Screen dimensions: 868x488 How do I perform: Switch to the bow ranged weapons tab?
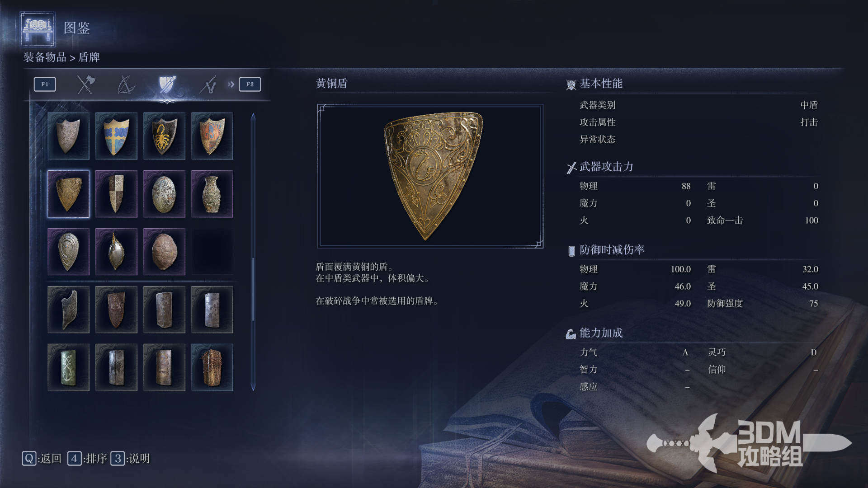click(126, 84)
